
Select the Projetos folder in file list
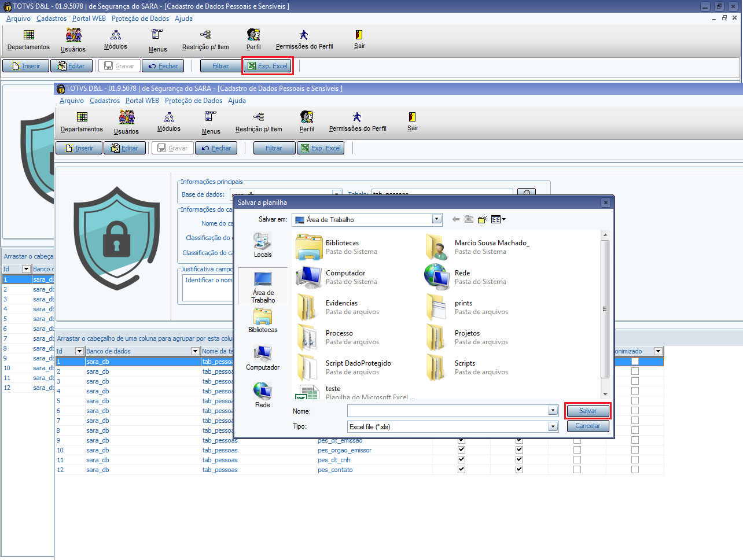click(468, 337)
